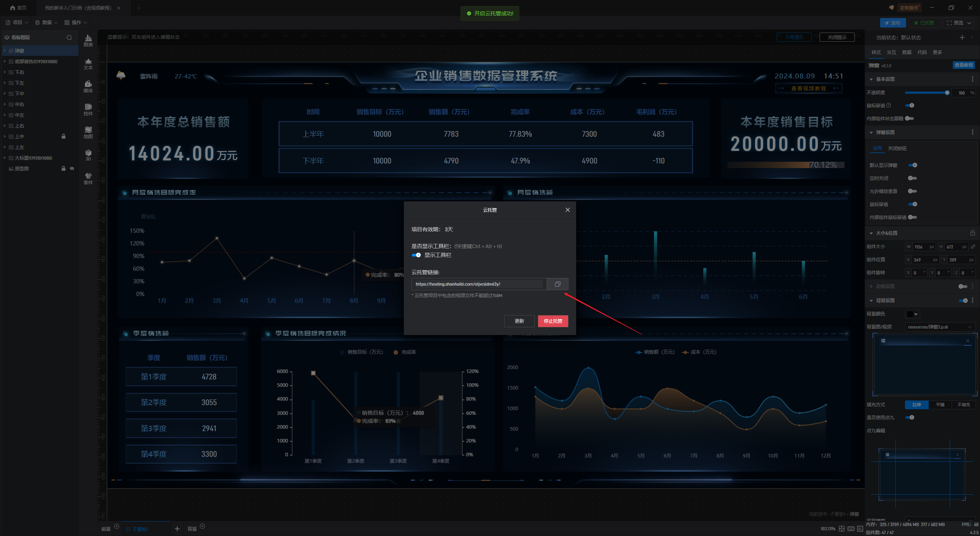The width and height of the screenshot is (980, 536).
Task: Collapse 基本设置 section
Action: 871,79
